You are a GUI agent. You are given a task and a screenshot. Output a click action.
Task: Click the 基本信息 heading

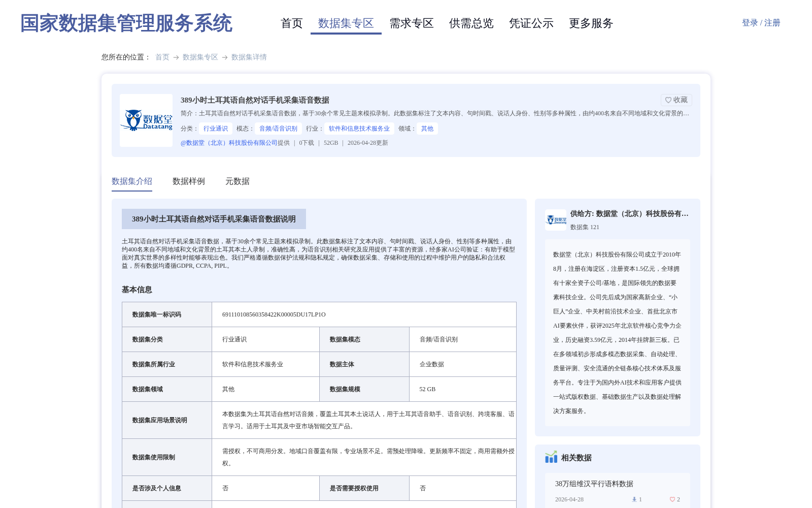pos(137,290)
